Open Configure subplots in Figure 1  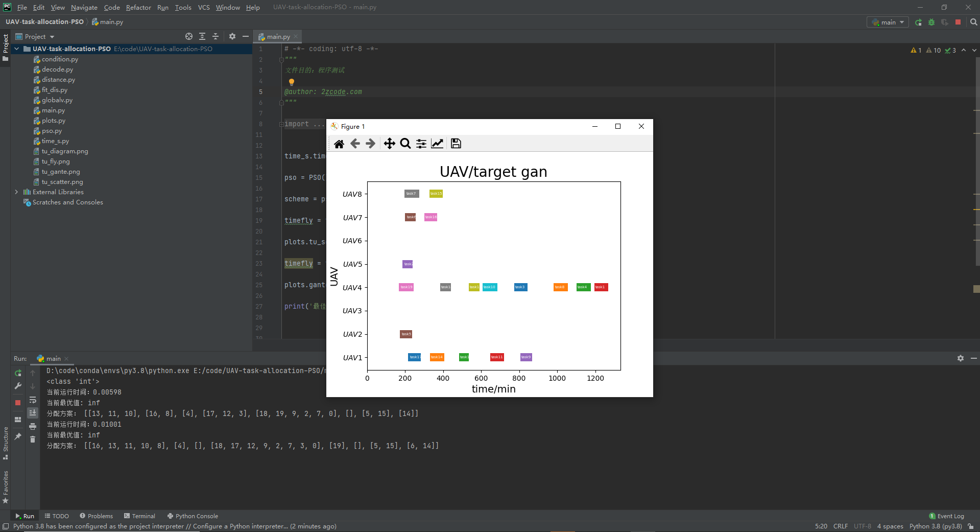(421, 144)
